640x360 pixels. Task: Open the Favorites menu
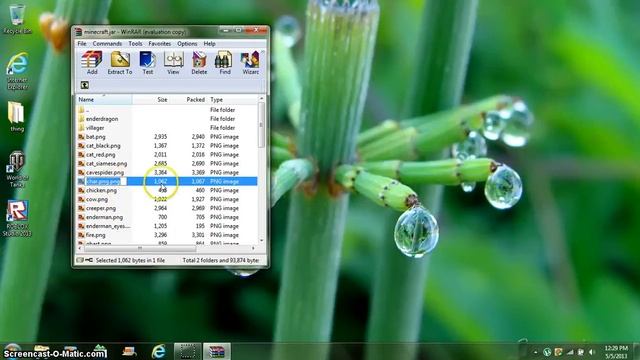pos(160,44)
